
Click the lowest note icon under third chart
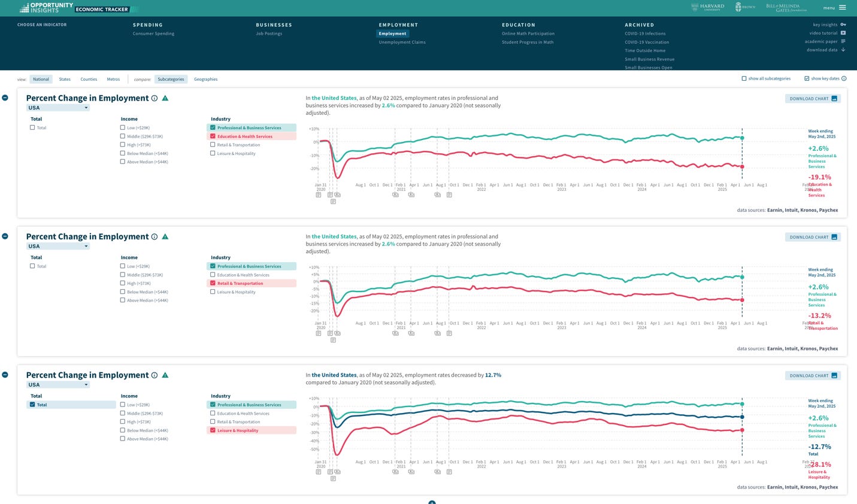[333, 478]
